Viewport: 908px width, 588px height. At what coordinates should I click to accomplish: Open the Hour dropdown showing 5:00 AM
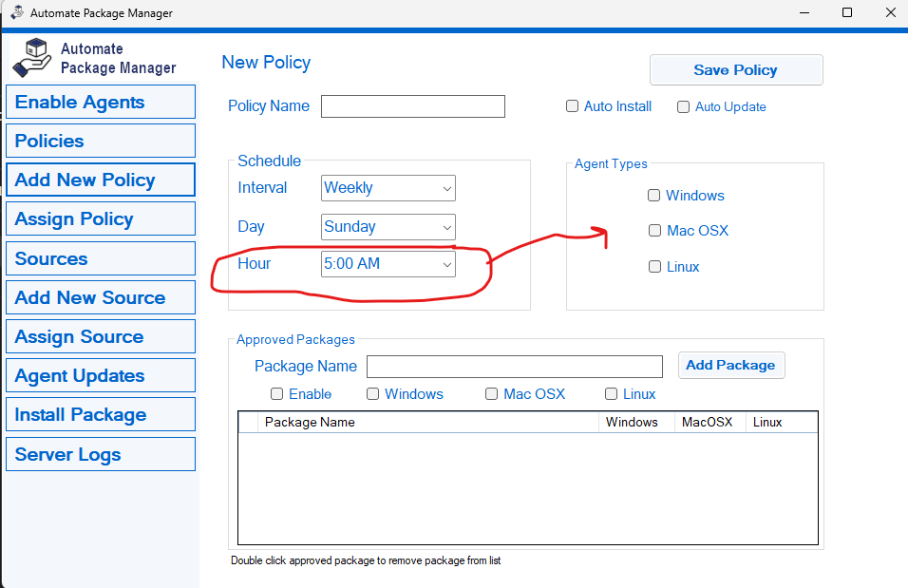[x=388, y=264]
